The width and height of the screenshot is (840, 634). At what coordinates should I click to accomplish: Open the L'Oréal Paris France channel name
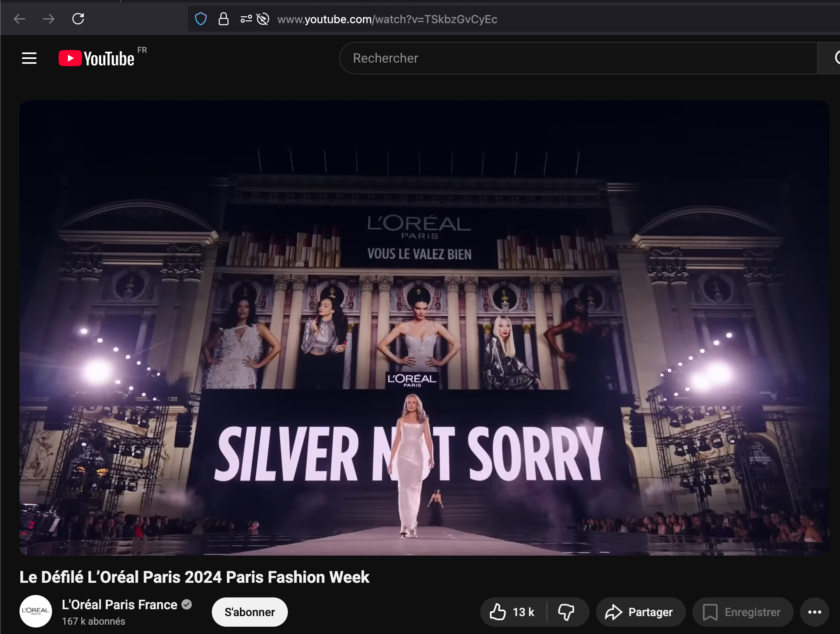(120, 605)
